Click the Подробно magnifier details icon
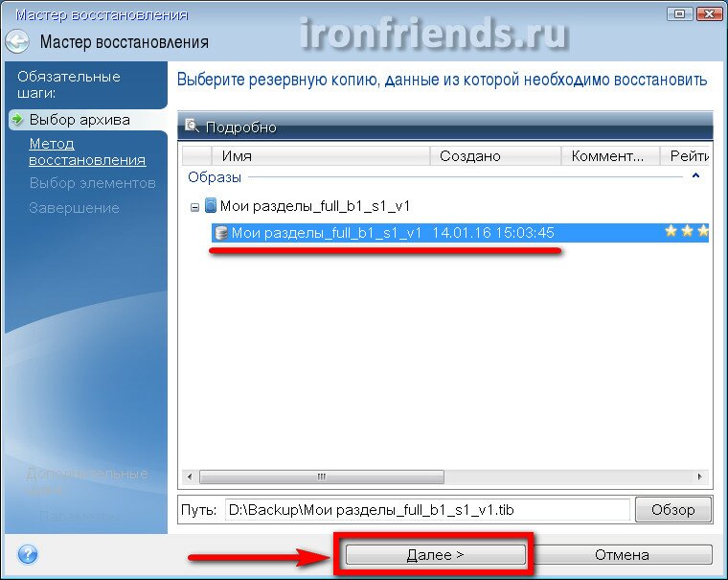Image resolution: width=728 pixels, height=580 pixels. (x=192, y=126)
